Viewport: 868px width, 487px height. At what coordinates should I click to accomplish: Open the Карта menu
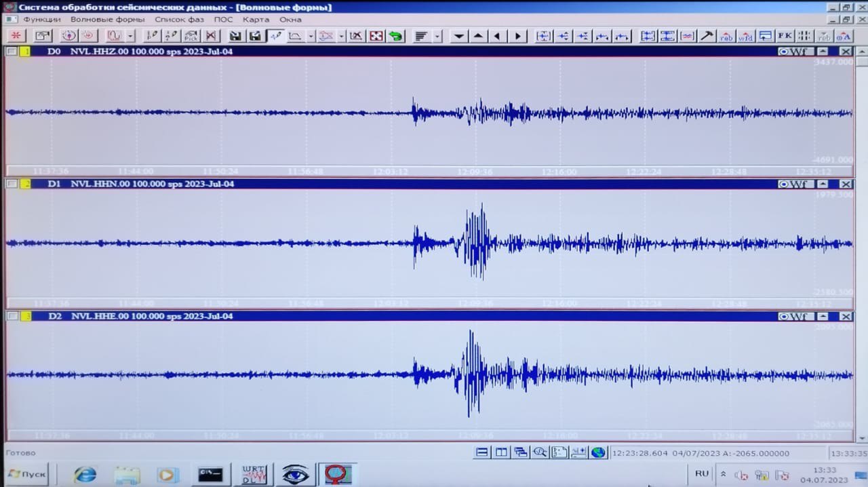click(x=256, y=20)
